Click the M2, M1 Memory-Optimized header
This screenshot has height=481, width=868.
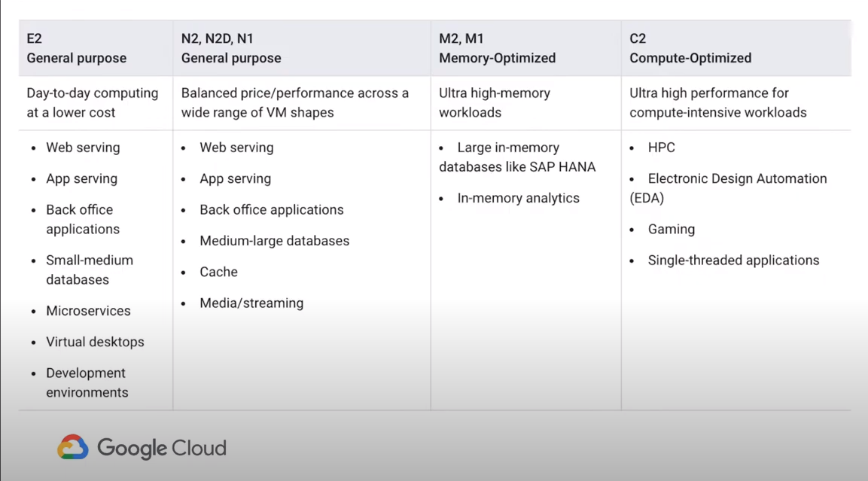[497, 48]
